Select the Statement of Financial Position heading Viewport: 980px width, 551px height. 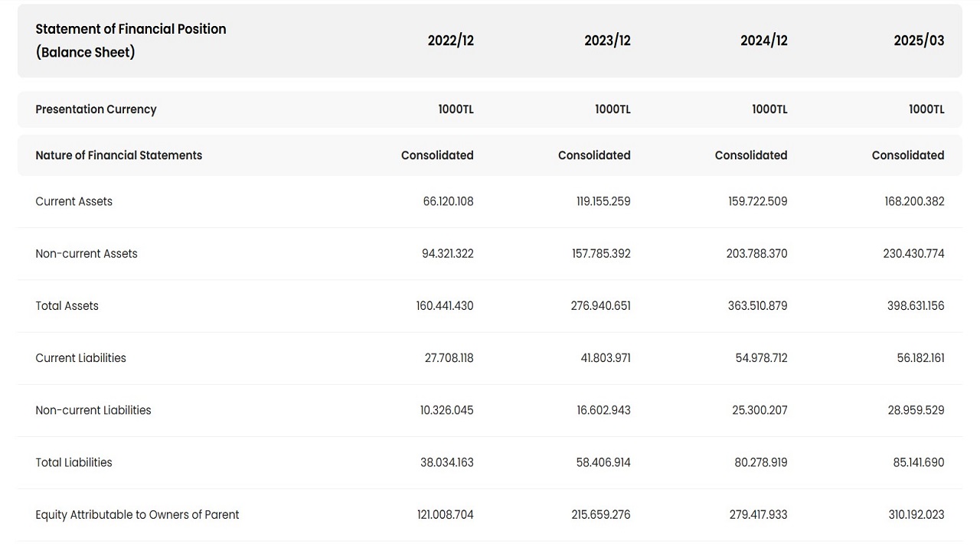coord(131,41)
